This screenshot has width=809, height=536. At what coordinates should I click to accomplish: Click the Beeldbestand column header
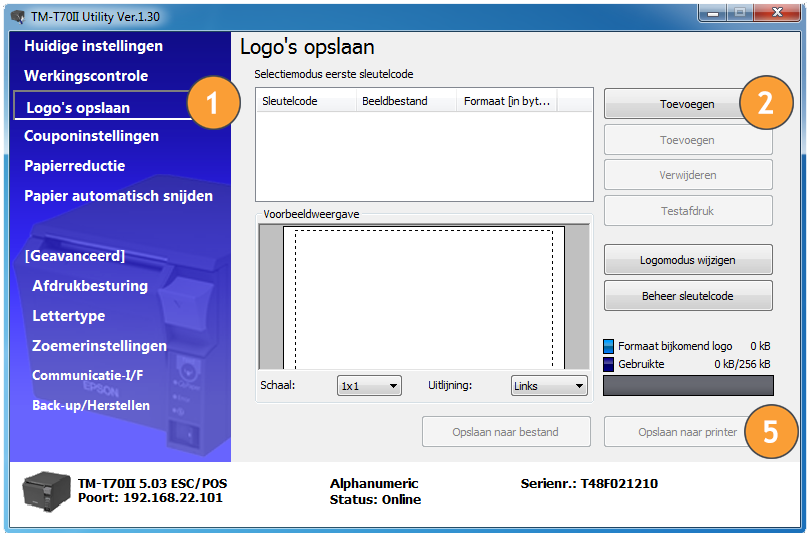[406, 101]
